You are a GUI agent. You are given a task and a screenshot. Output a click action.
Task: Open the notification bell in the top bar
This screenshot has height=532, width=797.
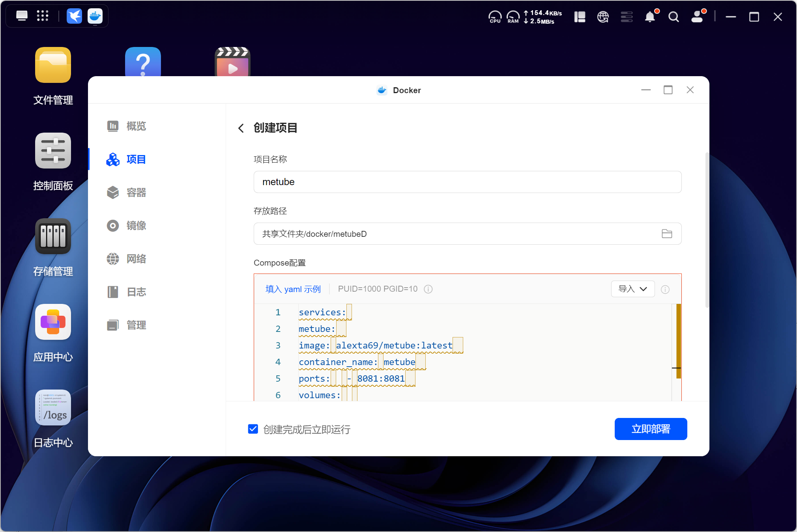coord(650,17)
